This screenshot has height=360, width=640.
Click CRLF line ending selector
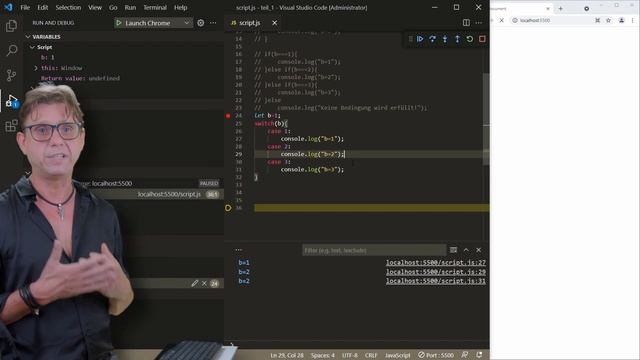(371, 355)
